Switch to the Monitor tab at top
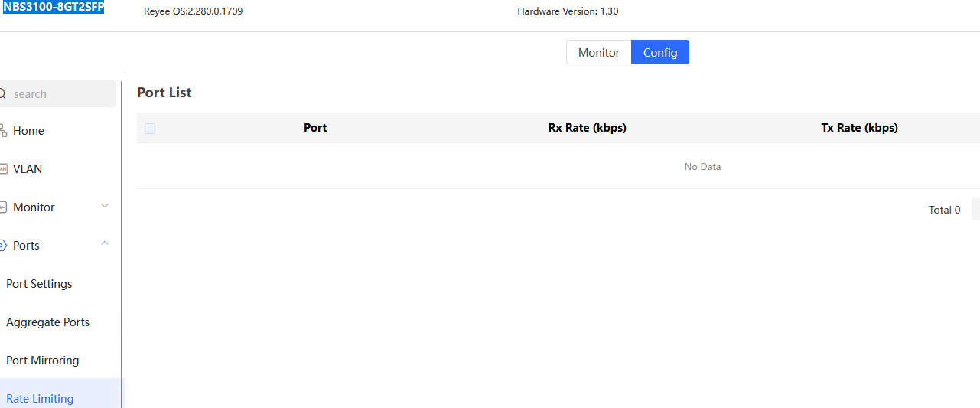Image resolution: width=980 pixels, height=408 pixels. click(598, 53)
